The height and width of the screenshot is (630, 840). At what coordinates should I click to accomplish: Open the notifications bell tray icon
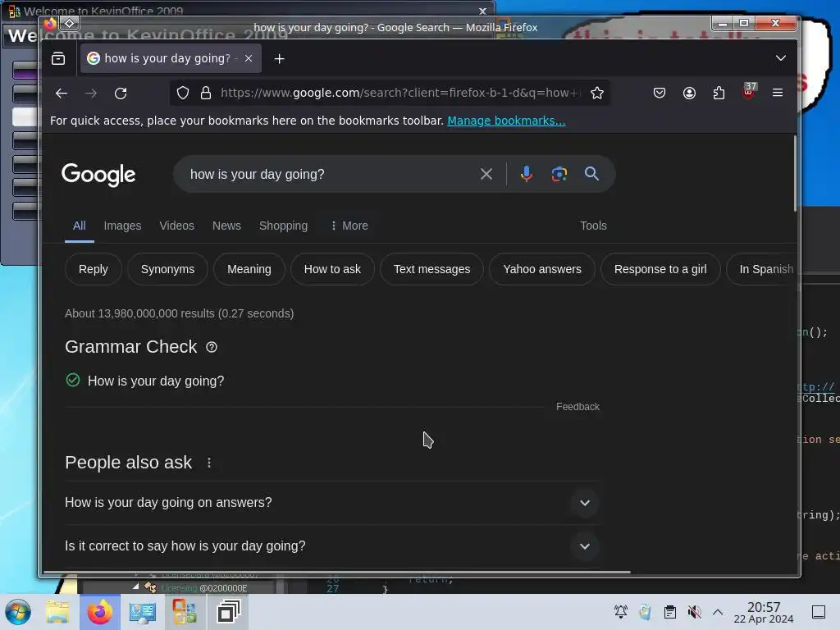[x=621, y=612]
